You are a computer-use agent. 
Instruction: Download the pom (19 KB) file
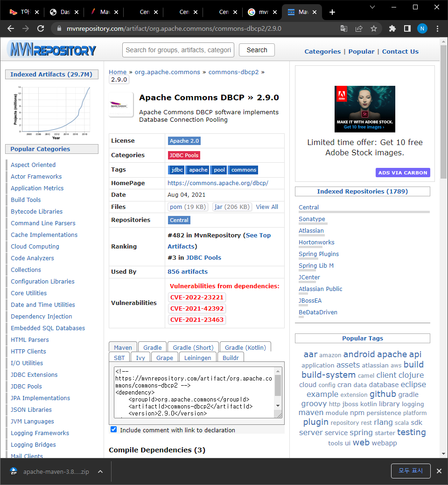[x=188, y=207]
